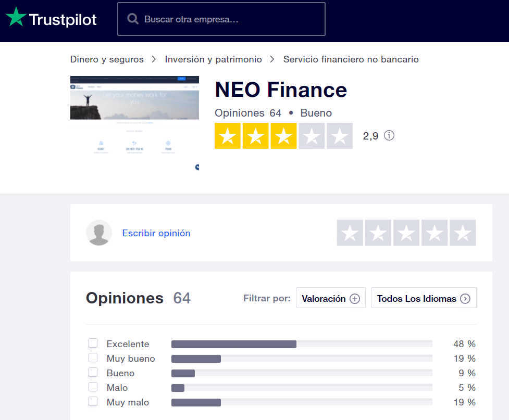Screen dimensions: 509x420
Task: Click the first yellow star of NEO Finance rating
Action: pyautogui.click(x=228, y=136)
